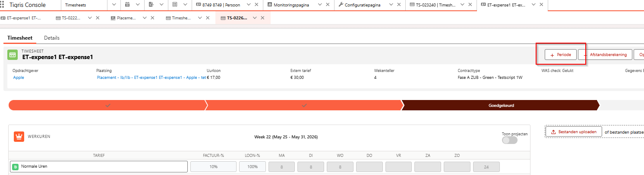
Task: Open dropdown chevron on TS-0226 subtab
Action: tap(255, 18)
